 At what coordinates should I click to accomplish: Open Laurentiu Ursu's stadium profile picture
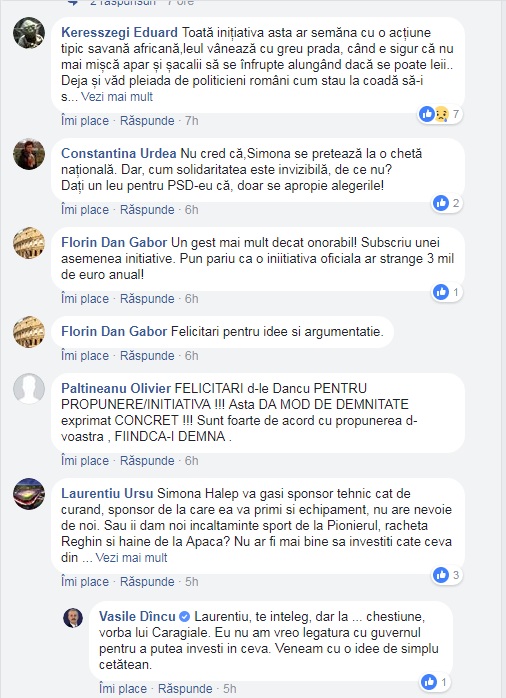(29, 494)
